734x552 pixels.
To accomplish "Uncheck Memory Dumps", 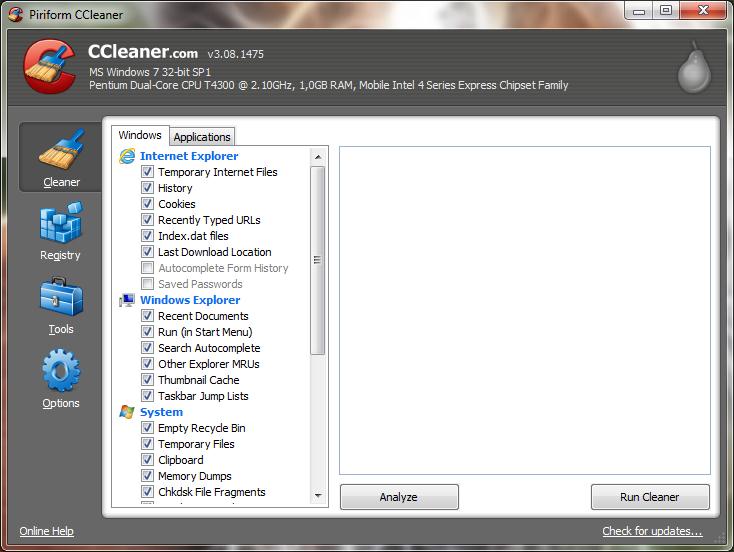I will click(147, 476).
